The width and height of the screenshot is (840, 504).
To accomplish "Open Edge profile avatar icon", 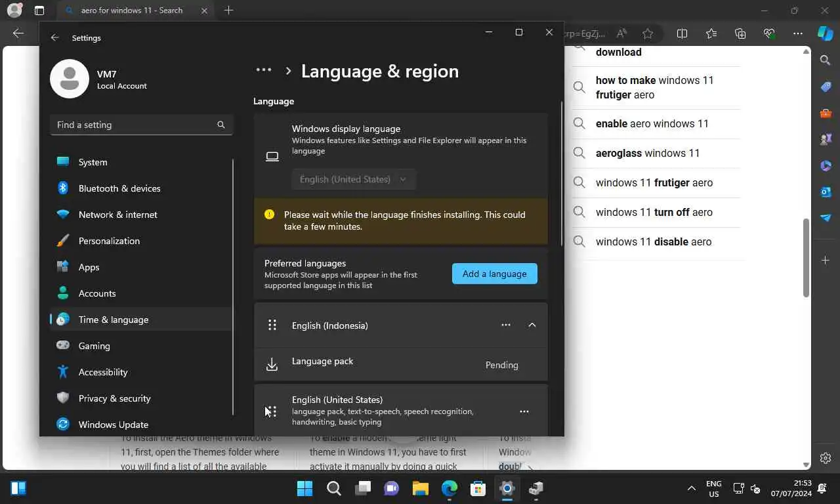I will [x=14, y=10].
